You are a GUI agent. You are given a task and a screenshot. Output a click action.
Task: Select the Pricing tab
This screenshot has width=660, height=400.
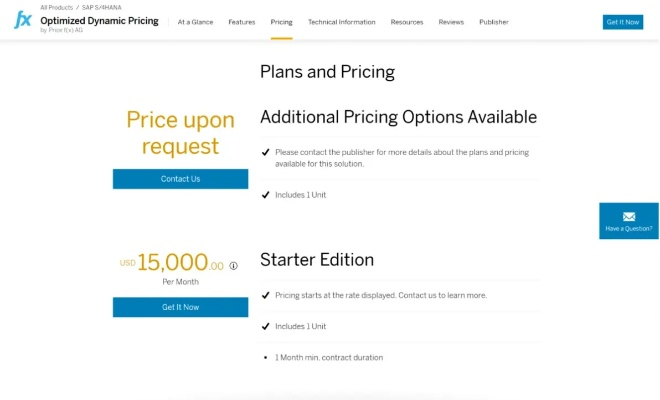(281, 22)
